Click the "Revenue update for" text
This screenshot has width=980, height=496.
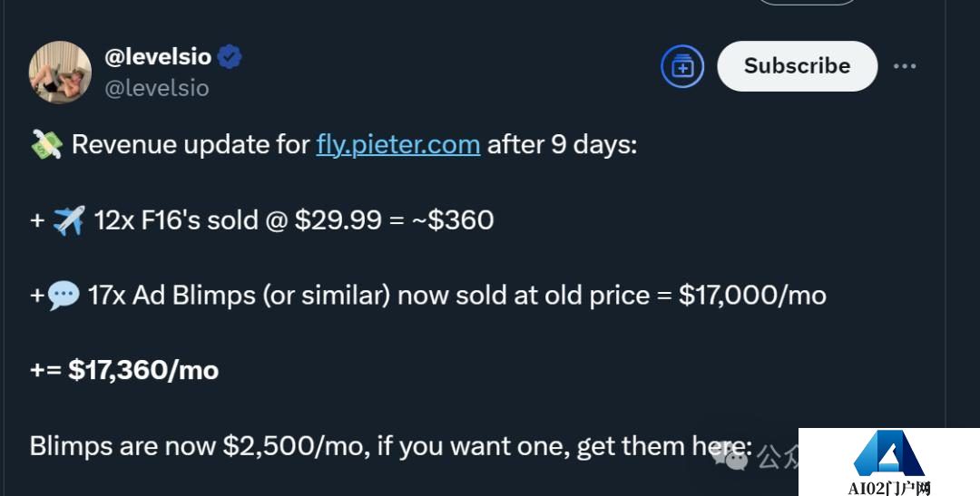[x=191, y=144]
